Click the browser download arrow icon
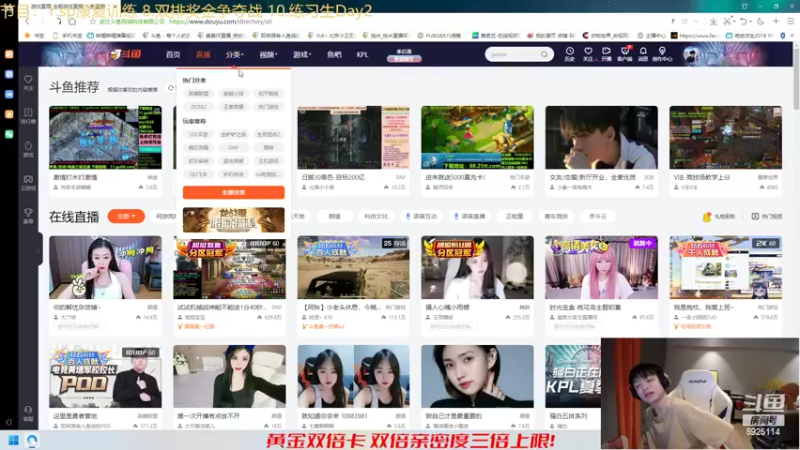Image resolution: width=800 pixels, height=450 pixels. click(x=713, y=21)
